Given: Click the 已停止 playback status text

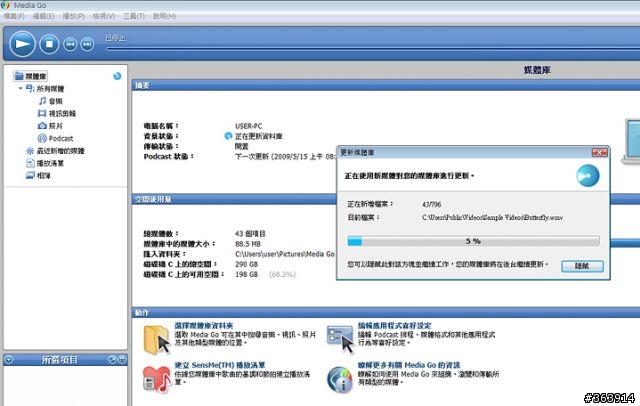Looking at the screenshot, I should (x=116, y=38).
